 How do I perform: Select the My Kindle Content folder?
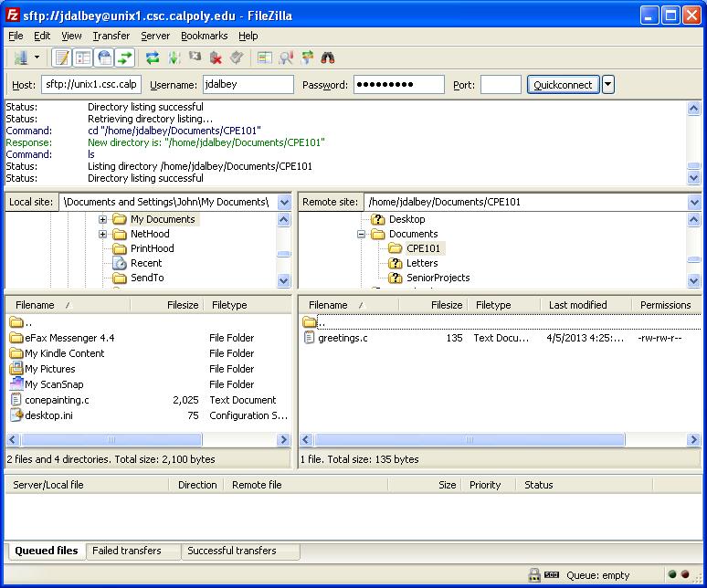click(x=65, y=353)
